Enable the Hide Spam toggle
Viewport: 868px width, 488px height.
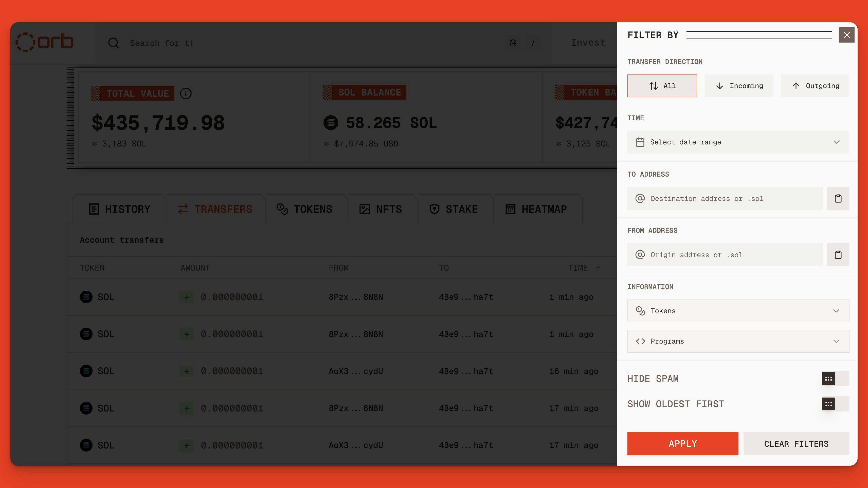coord(829,379)
